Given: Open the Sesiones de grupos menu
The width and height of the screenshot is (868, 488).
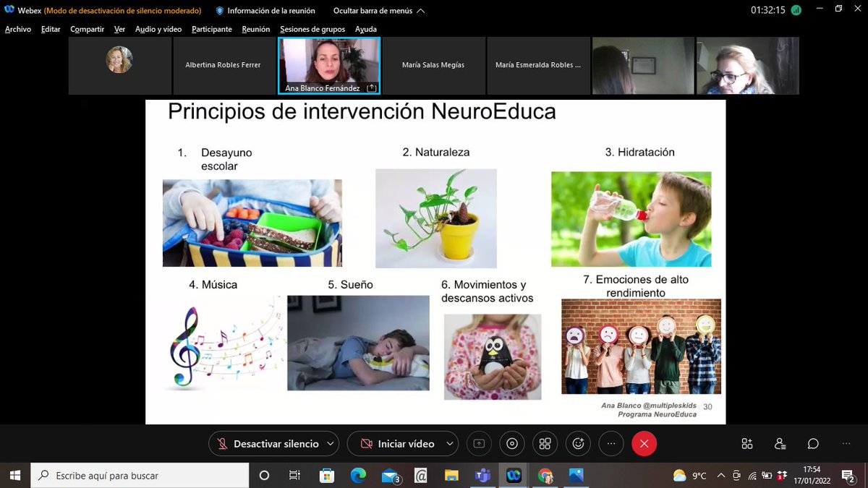Looking at the screenshot, I should [x=313, y=29].
